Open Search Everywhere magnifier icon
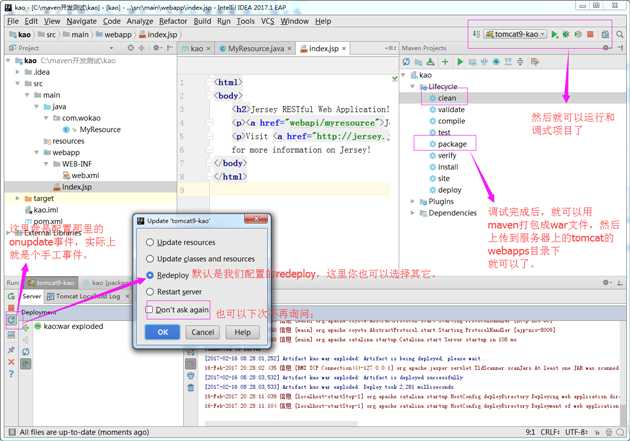 (x=620, y=35)
